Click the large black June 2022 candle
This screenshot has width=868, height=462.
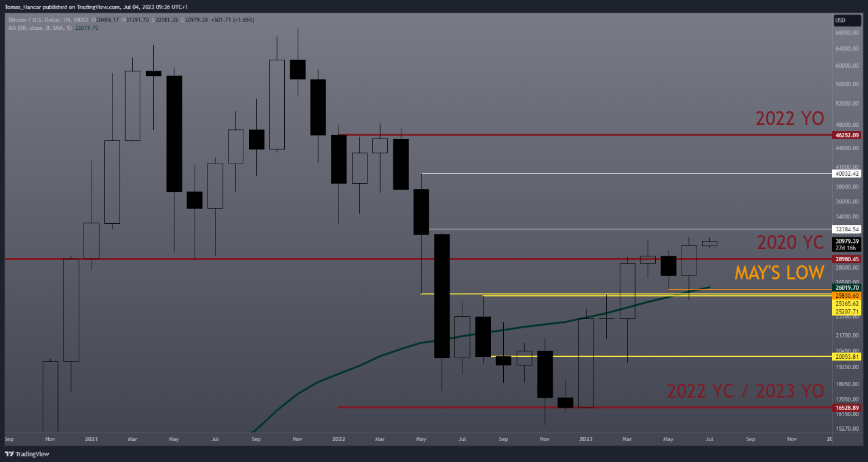pos(442,296)
